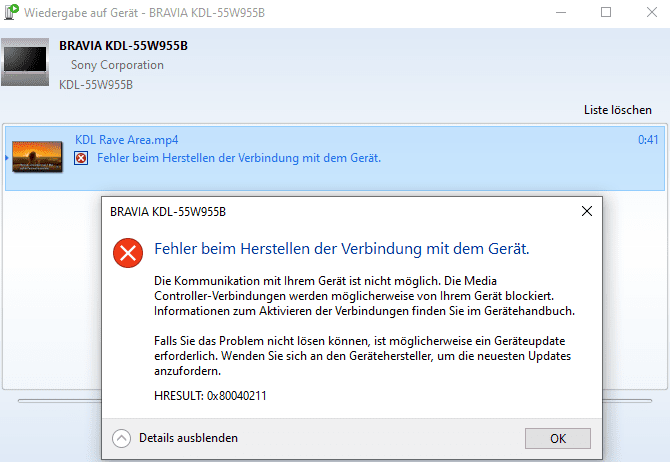Image resolution: width=670 pixels, height=462 pixels.
Task: Maximize the Wiedergabe auf Gerät window
Action: pos(606,12)
